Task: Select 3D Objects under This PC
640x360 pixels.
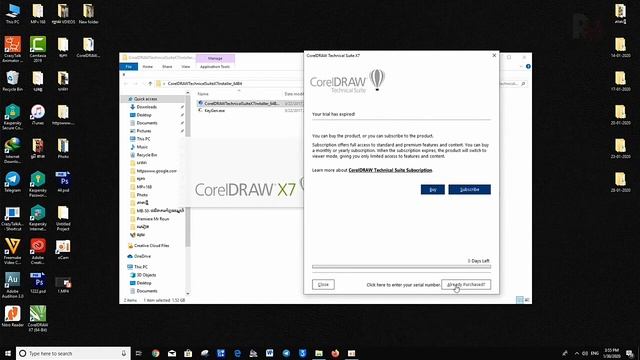Action: tap(146, 275)
